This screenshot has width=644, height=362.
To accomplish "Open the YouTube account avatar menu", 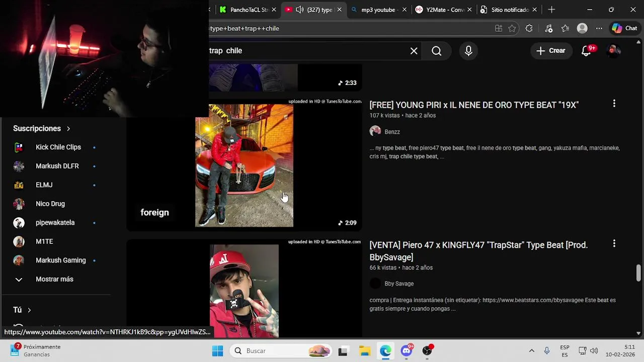I will pos(613,51).
